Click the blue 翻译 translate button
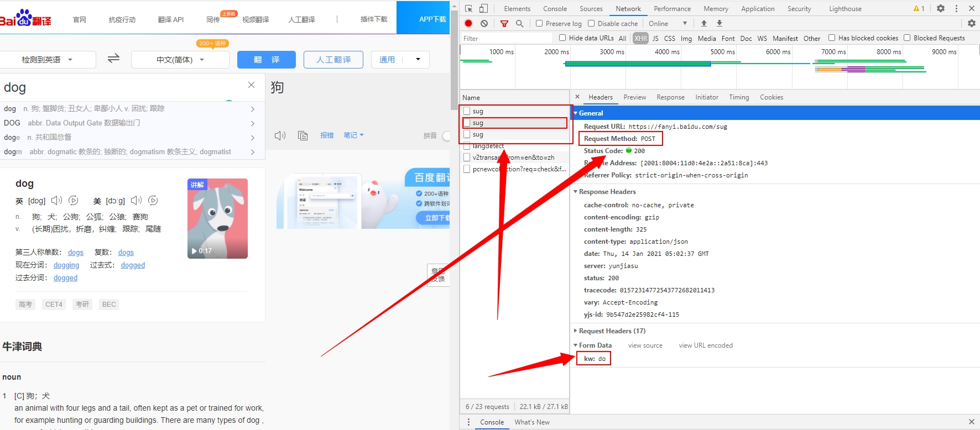The width and height of the screenshot is (980, 430). click(x=267, y=60)
